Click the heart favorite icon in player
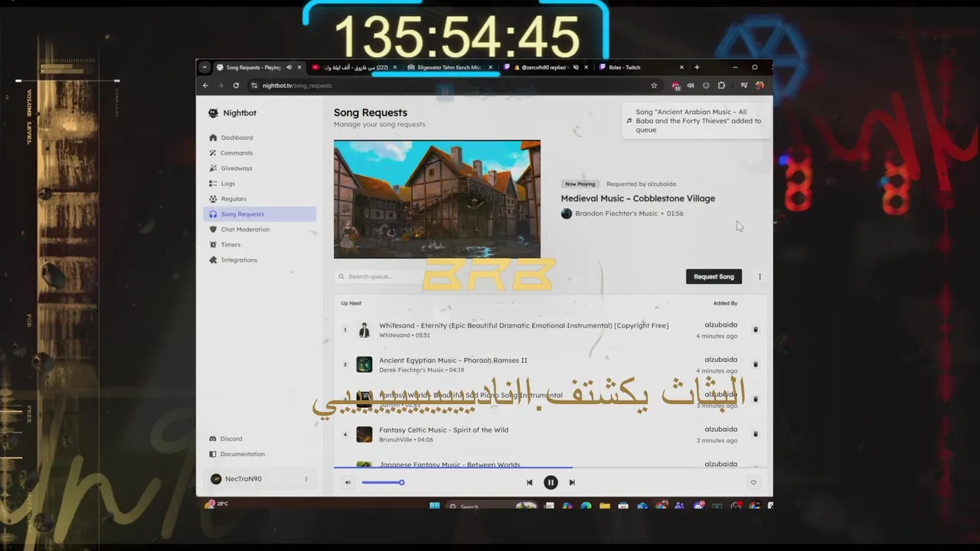 tap(753, 483)
